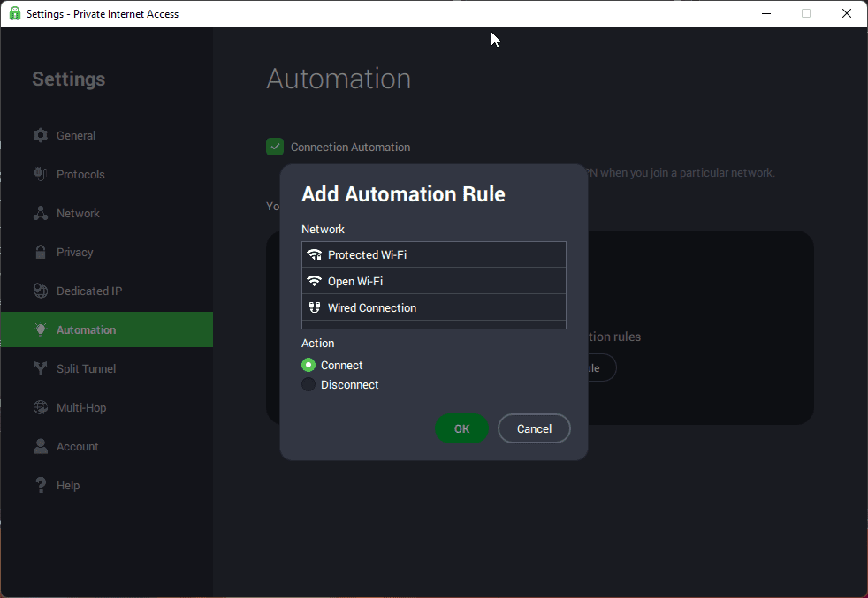Click the Privacy padlock icon
This screenshot has height=598, width=868.
point(41,252)
